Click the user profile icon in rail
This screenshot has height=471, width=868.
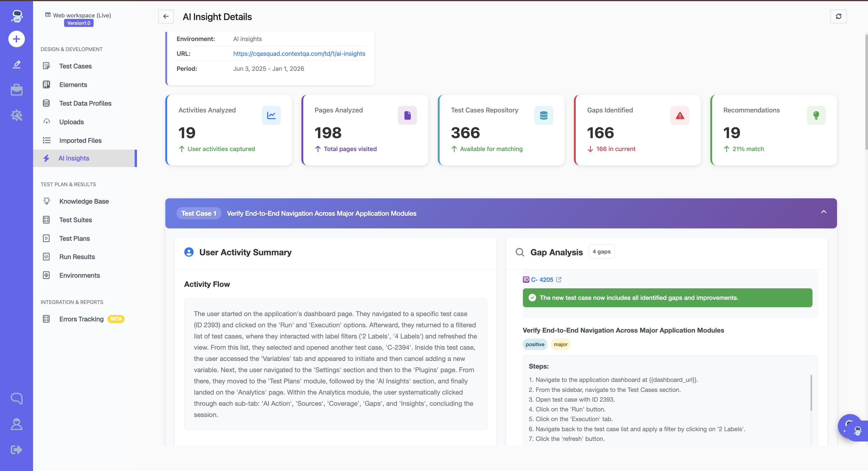pyautogui.click(x=17, y=424)
